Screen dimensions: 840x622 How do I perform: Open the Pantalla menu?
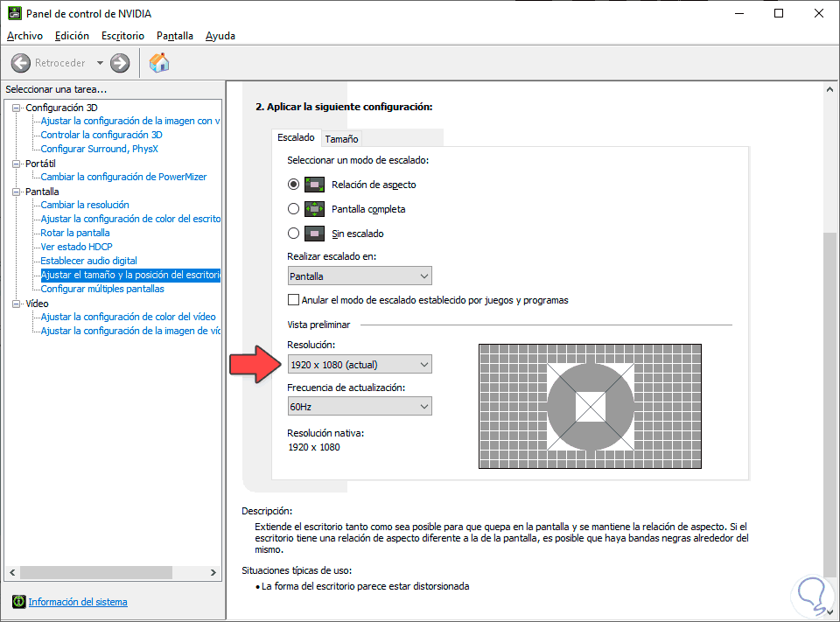point(175,36)
